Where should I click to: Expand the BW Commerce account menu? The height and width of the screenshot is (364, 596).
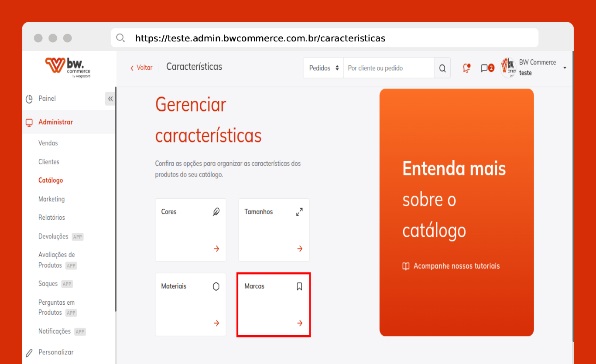pyautogui.click(x=565, y=68)
